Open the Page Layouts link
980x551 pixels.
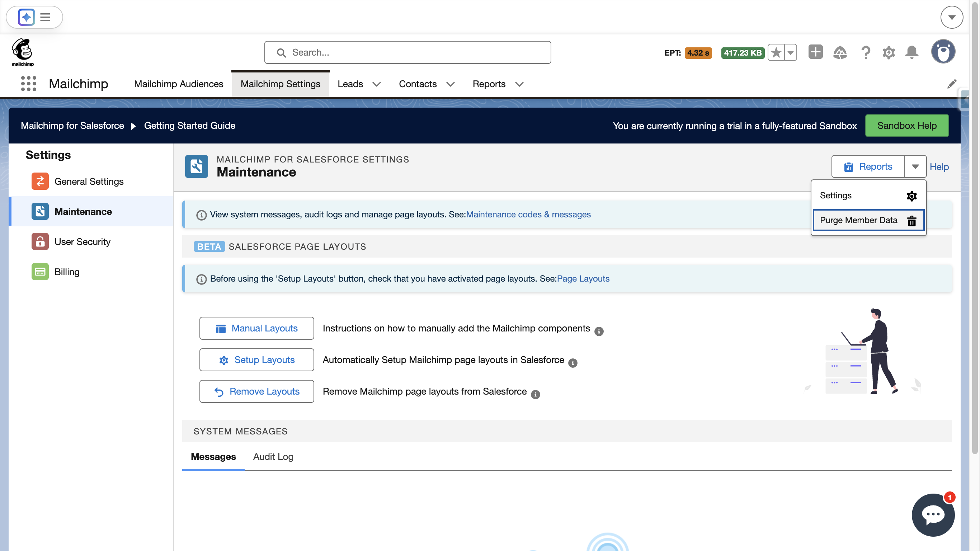click(x=583, y=278)
